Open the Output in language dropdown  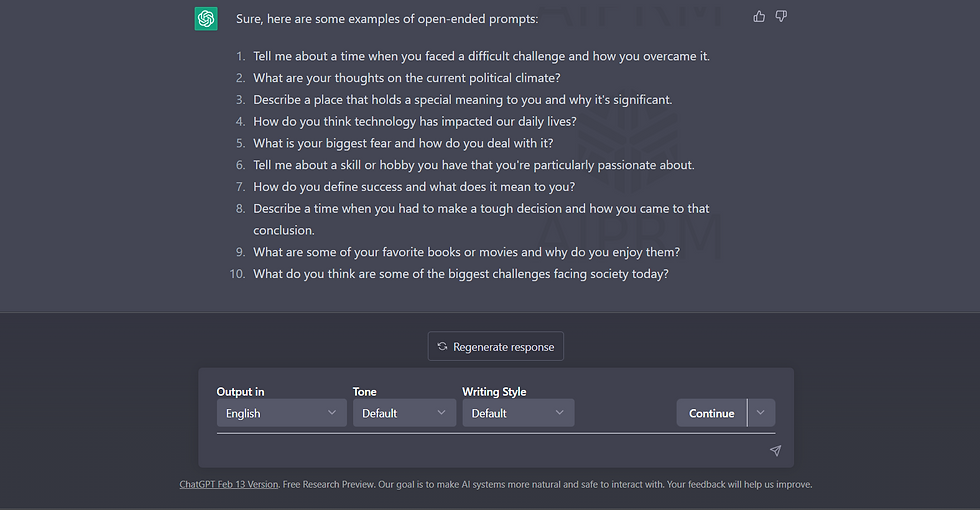(282, 413)
